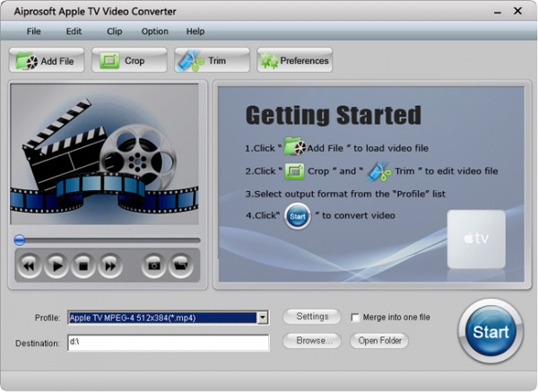The height and width of the screenshot is (392, 538).
Task: Fast forward the preview video
Action: point(109,265)
